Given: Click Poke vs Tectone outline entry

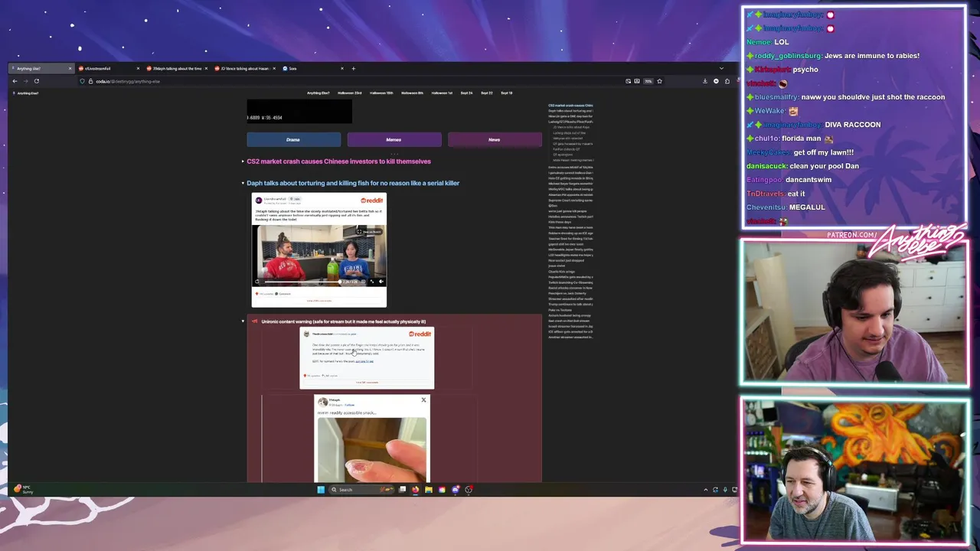Looking at the screenshot, I should tap(559, 310).
